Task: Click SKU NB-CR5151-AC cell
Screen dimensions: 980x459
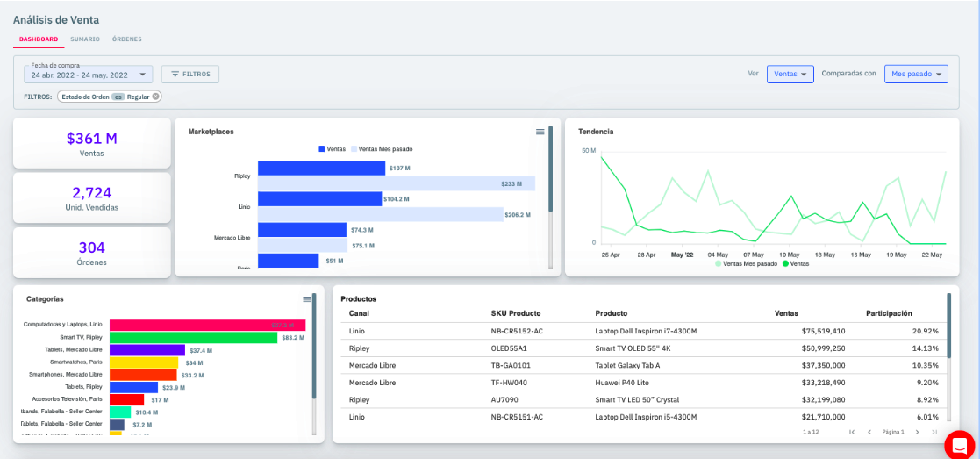Action: (x=517, y=417)
